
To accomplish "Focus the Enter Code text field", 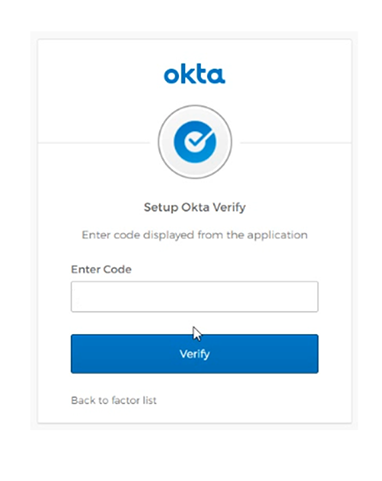I will pyautogui.click(x=195, y=297).
